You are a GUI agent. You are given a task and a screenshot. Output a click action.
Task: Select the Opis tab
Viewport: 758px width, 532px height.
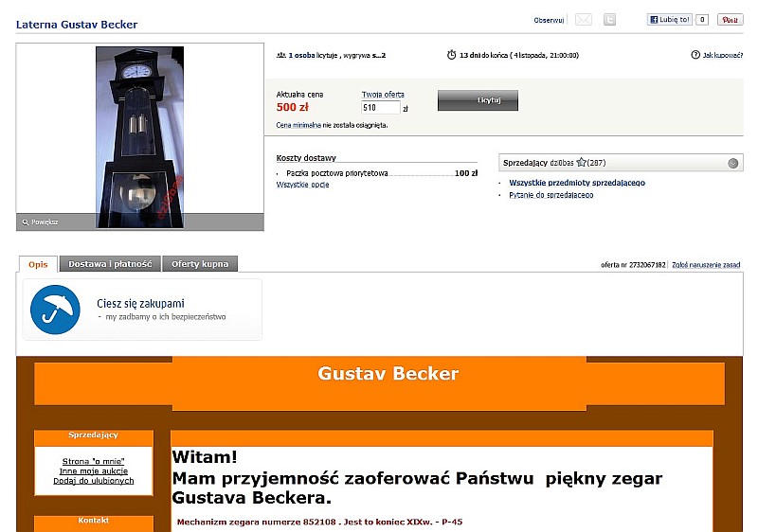pos(38,264)
